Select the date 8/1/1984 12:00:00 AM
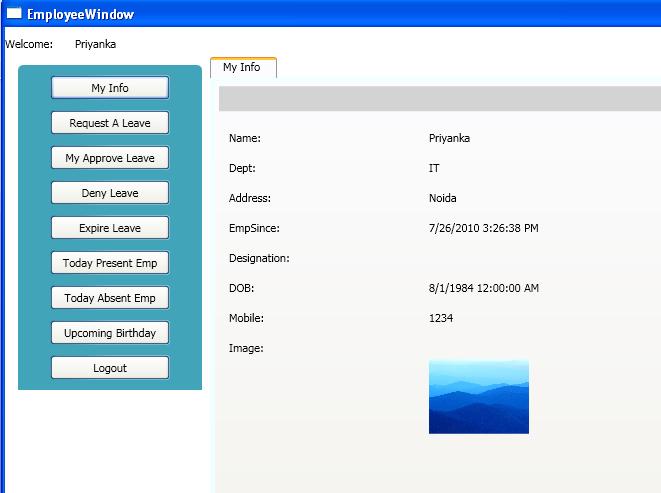 click(x=484, y=288)
